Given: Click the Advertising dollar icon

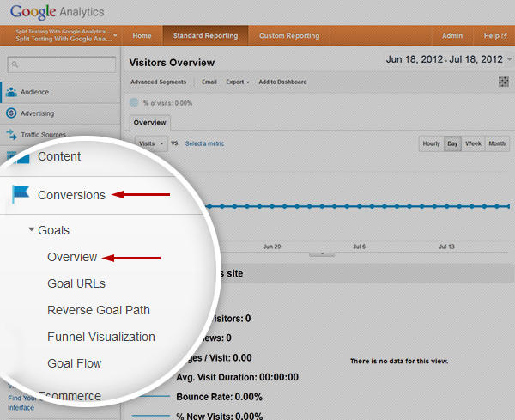Looking at the screenshot, I should pos(11,113).
